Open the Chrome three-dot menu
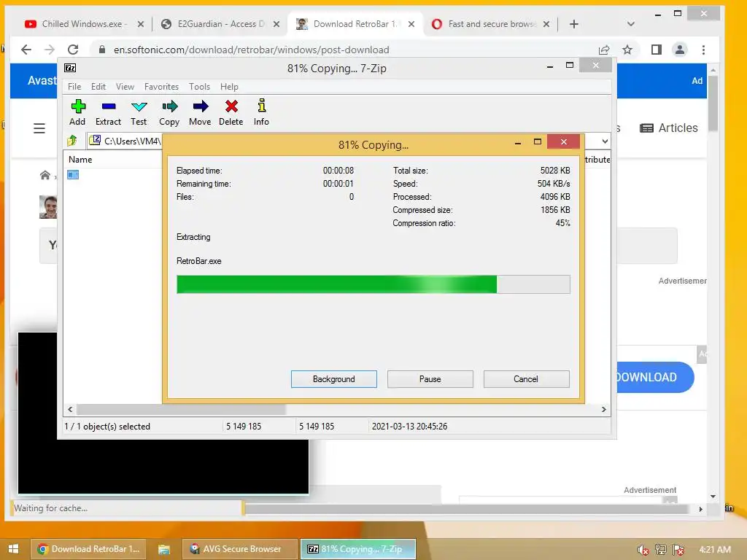The width and height of the screenshot is (747, 560). [704, 50]
